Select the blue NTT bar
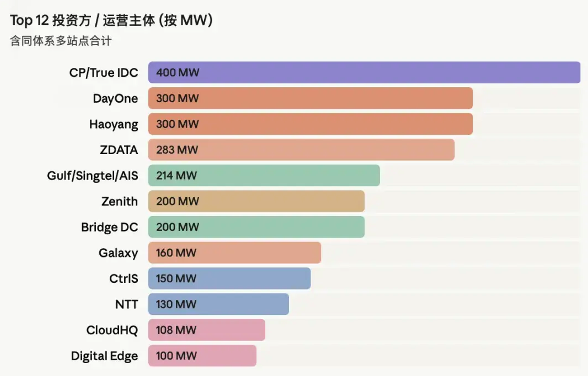The height and width of the screenshot is (376, 588). 218,304
